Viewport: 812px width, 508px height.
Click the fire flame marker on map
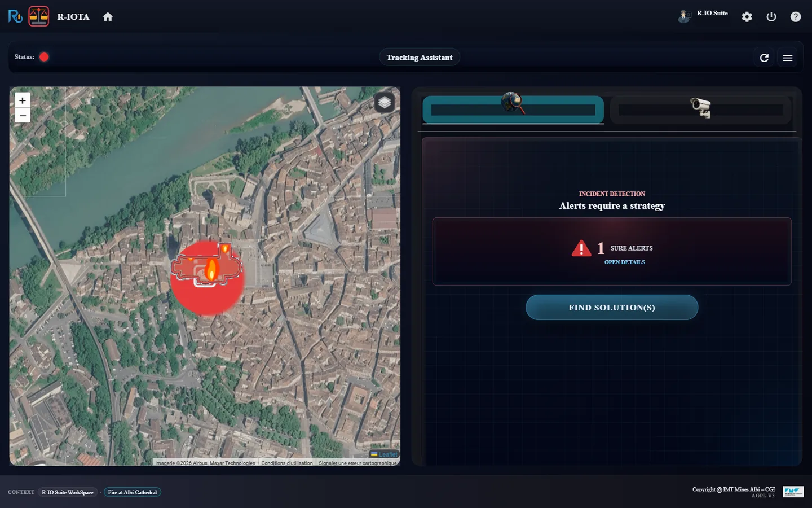[211, 269]
